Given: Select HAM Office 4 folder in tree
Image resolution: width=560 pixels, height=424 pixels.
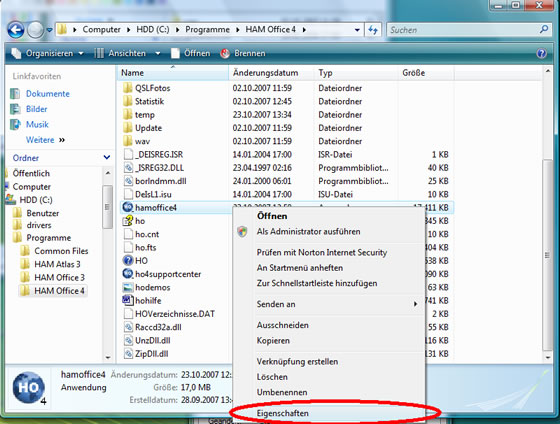Looking at the screenshot, I should [59, 291].
